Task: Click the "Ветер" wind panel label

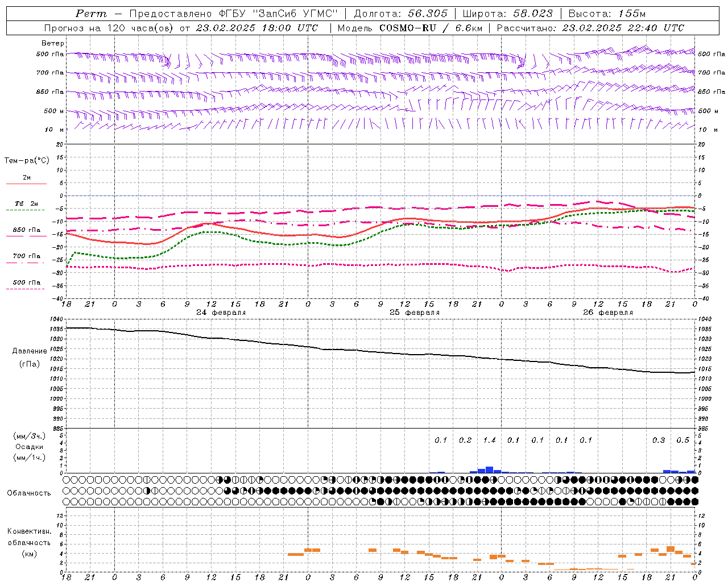Action: point(53,43)
